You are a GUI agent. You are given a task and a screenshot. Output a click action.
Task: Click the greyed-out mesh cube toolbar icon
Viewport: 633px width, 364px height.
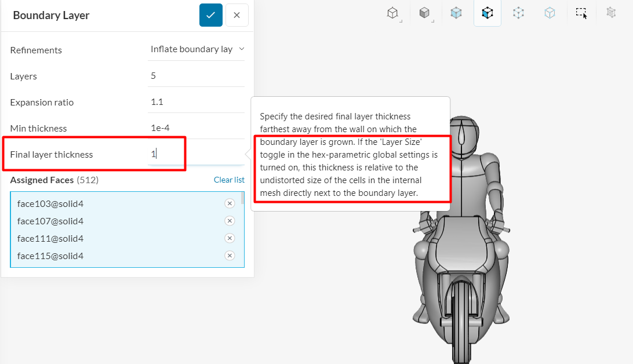tap(611, 13)
